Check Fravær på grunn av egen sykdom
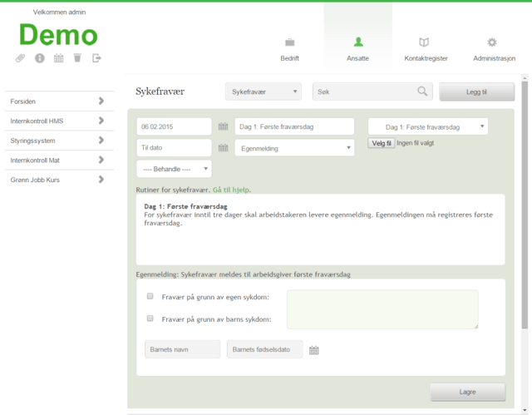The height and width of the screenshot is (415, 532). pos(150,296)
